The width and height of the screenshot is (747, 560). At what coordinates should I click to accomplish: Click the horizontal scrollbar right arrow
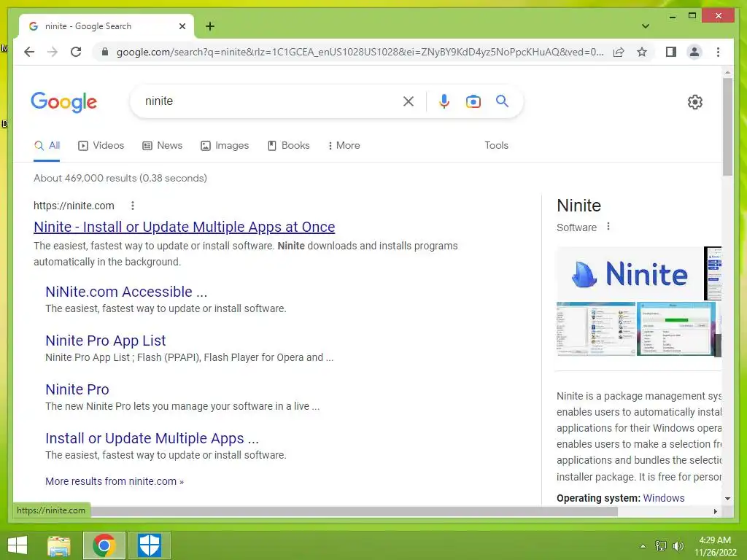coord(715,511)
